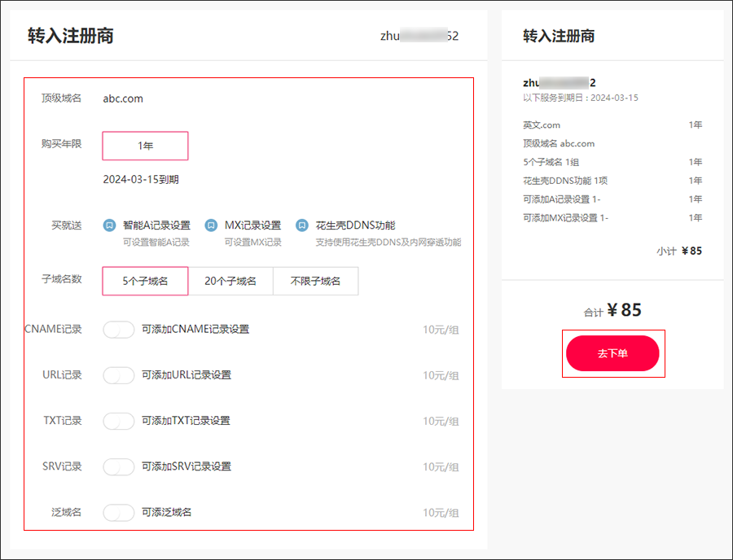
Task: Click 5个子域名 1组 summary line
Action: [x=551, y=162]
